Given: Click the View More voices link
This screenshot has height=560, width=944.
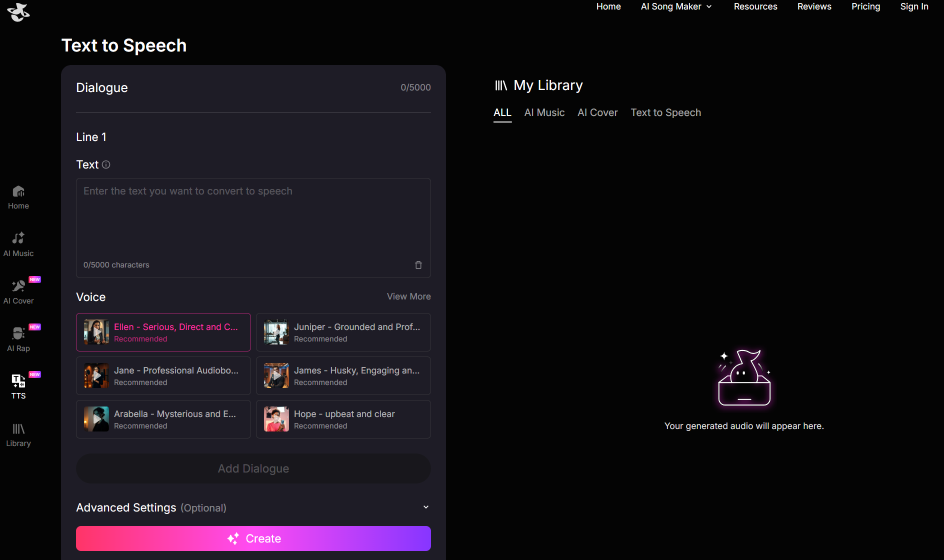Looking at the screenshot, I should 408,296.
